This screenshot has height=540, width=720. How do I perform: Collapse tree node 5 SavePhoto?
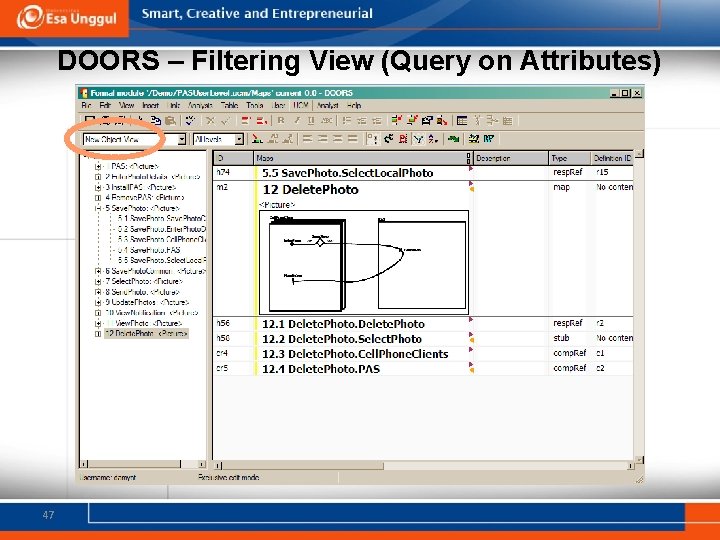98,208
